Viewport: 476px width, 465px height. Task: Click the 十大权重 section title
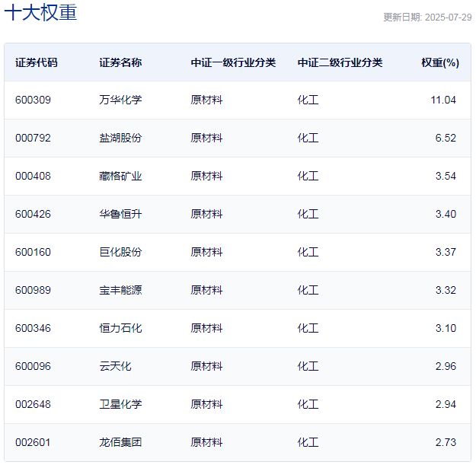[41, 13]
